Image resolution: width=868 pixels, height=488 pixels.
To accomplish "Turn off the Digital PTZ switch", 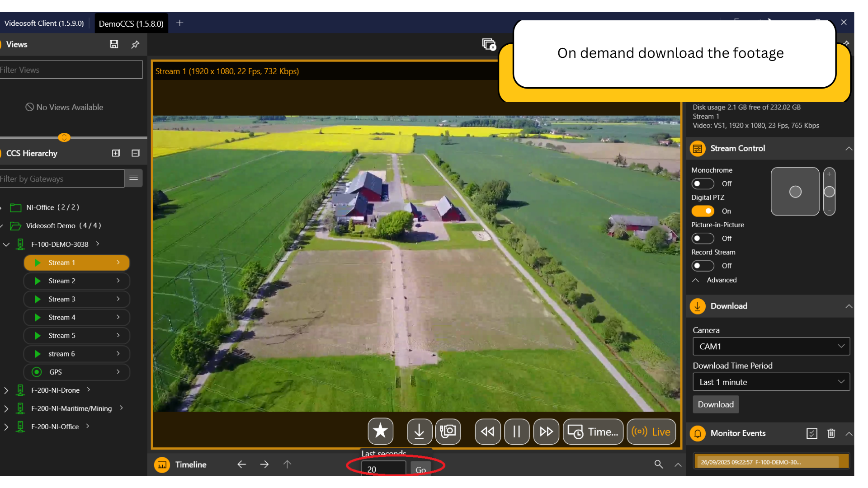I will (x=703, y=211).
